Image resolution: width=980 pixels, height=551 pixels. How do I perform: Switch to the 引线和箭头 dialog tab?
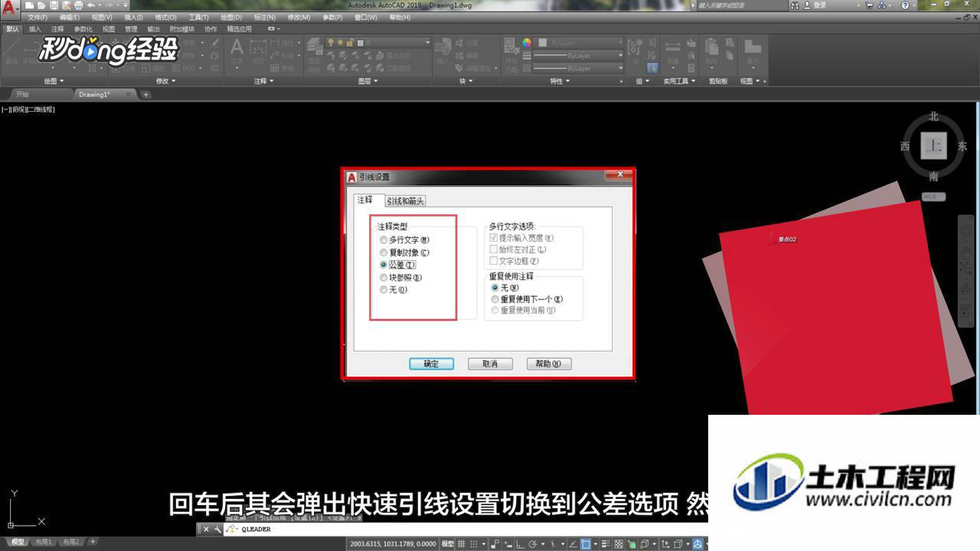click(x=405, y=201)
